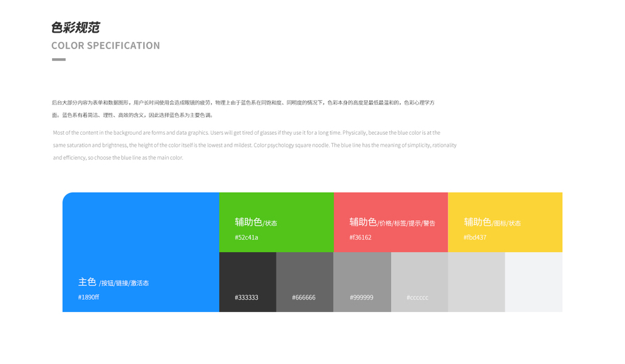Click the unlabeled light gray swatch beside #cccccc
625x364 pixels.
(x=476, y=282)
